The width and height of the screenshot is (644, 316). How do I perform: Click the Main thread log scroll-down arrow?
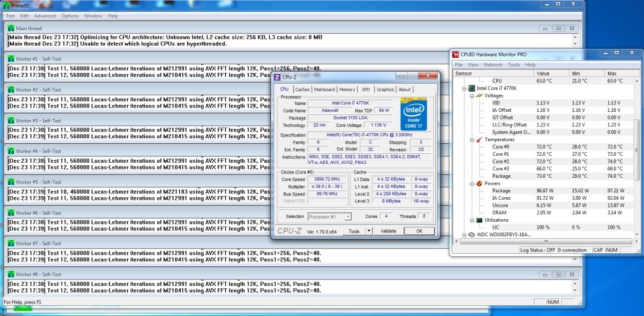point(575,44)
